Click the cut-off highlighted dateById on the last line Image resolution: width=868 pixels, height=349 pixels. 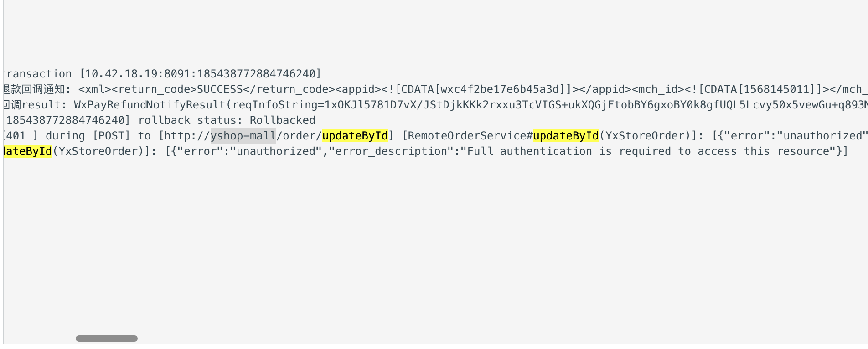(x=28, y=151)
